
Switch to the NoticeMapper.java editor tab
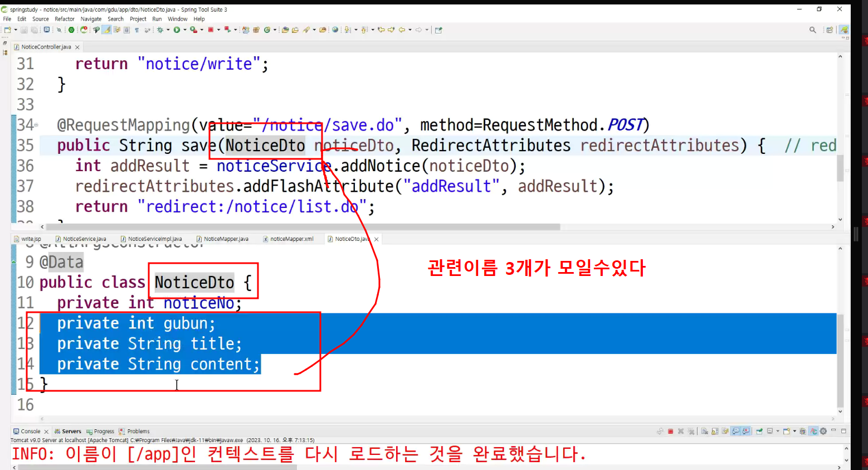click(x=223, y=239)
